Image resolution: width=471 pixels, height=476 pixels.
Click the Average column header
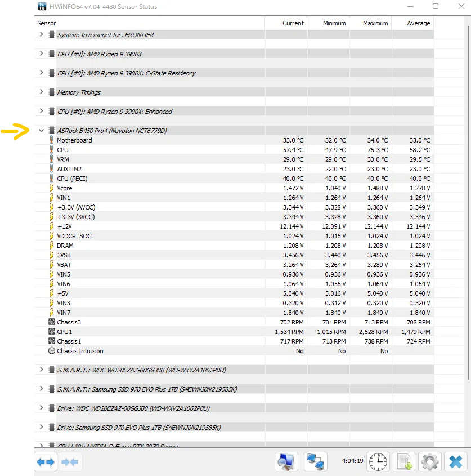coord(412,23)
